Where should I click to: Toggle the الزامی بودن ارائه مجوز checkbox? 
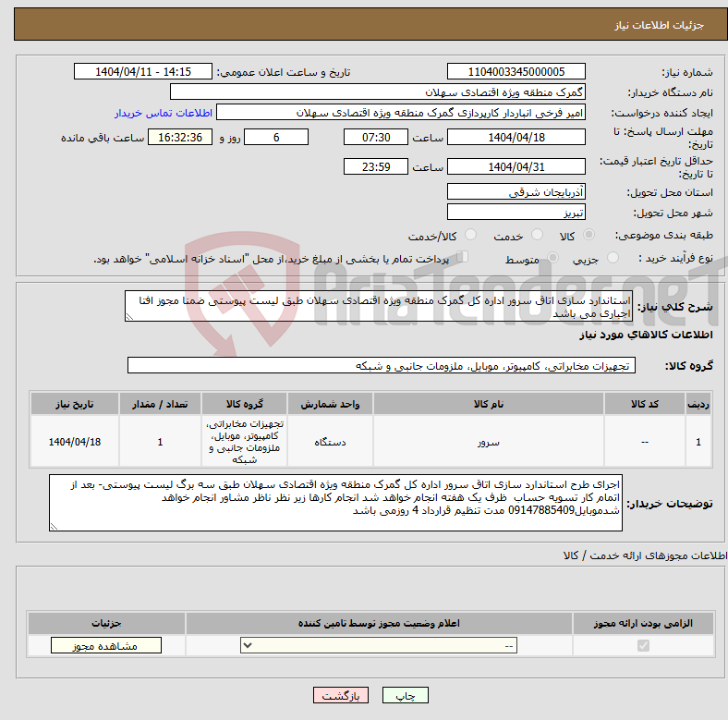(x=643, y=645)
